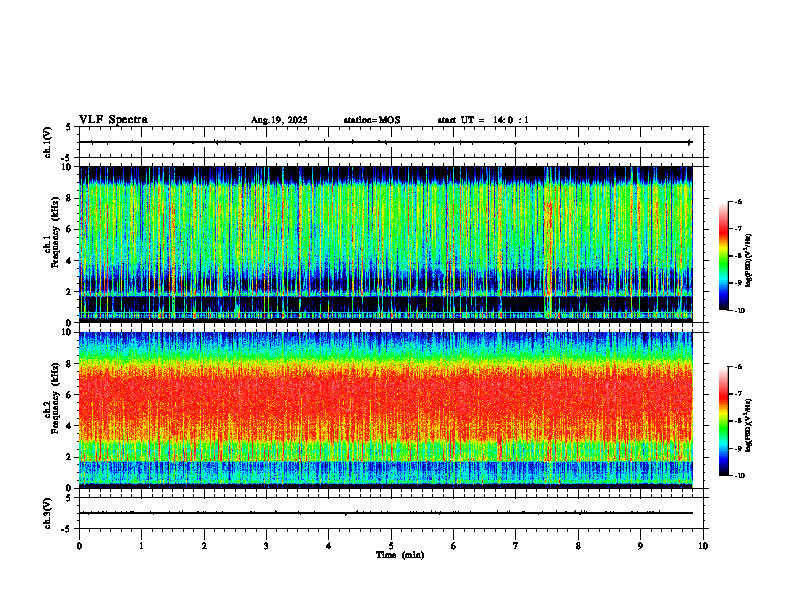Click the ch.1 colorbar log(PSD) label
This screenshot has height=612, width=792.
point(749,261)
